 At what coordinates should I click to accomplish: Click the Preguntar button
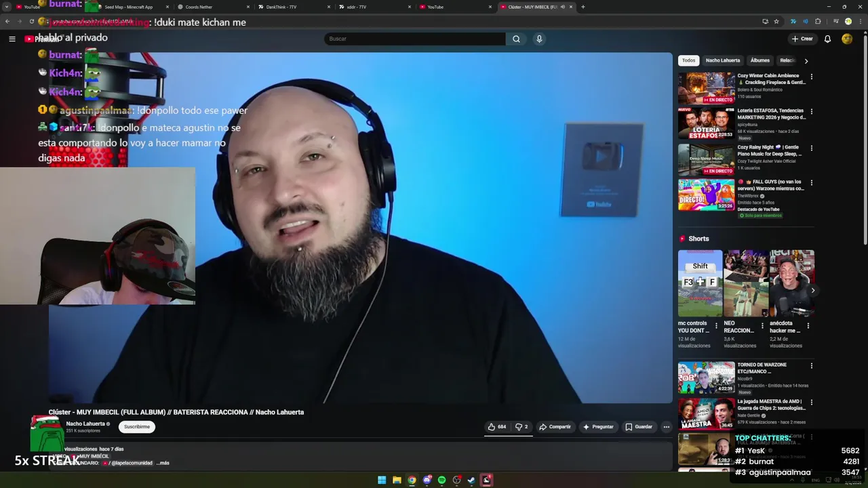coord(597,427)
